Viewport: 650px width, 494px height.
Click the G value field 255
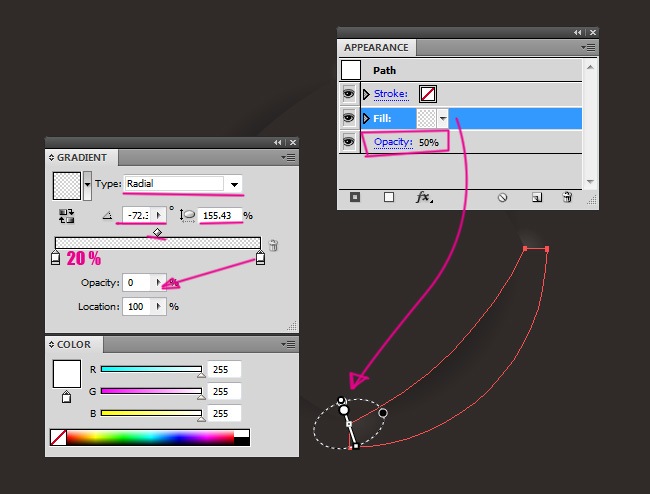(224, 391)
